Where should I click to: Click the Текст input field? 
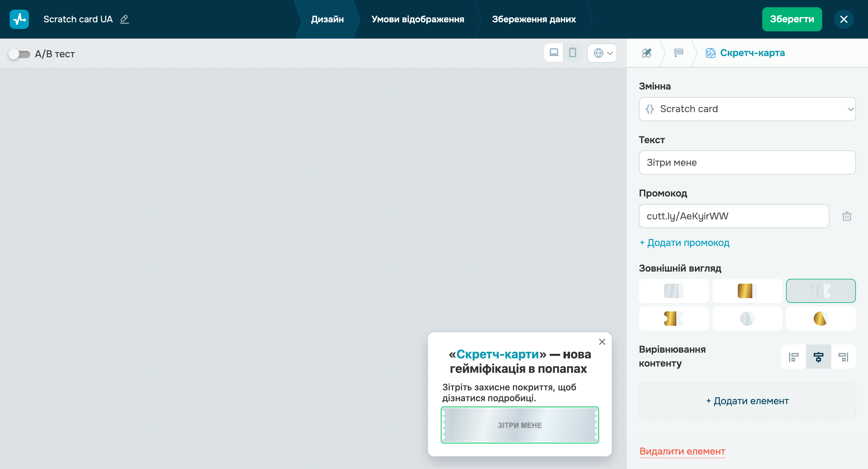point(747,163)
